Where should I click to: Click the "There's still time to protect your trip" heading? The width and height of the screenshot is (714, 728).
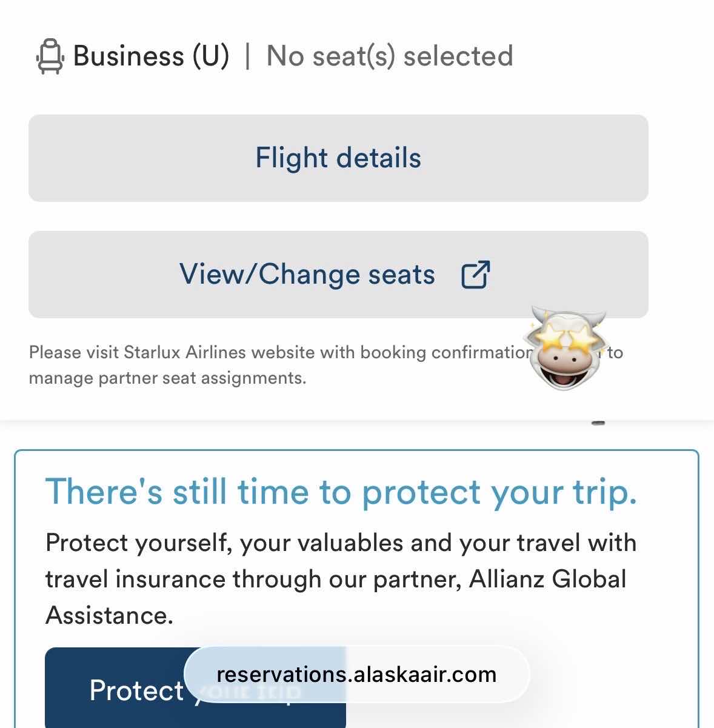pos(341,491)
